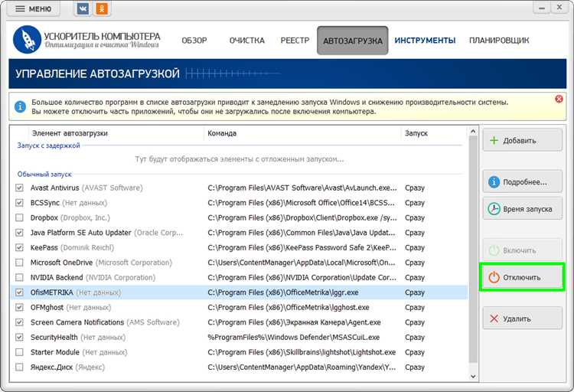Uncheck the OFMghost checkbox
The image size is (574, 392).
pos(19,307)
